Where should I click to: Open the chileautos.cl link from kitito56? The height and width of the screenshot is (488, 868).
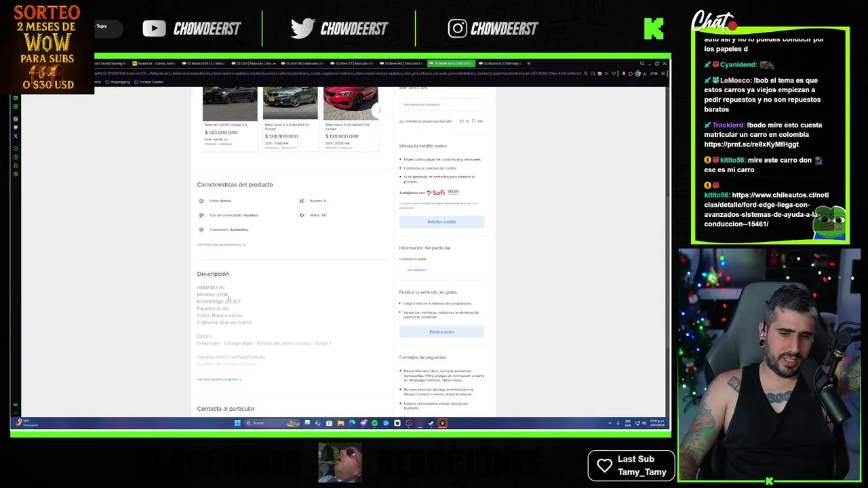point(766,209)
